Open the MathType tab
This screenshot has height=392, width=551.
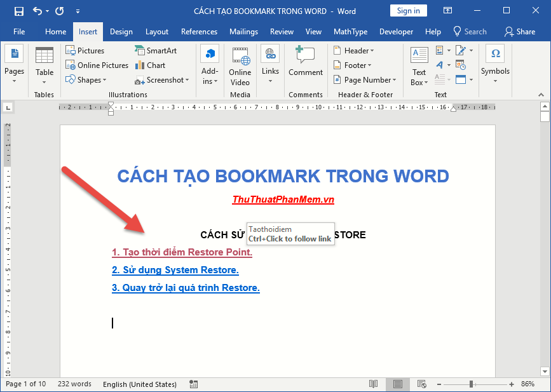click(x=350, y=31)
